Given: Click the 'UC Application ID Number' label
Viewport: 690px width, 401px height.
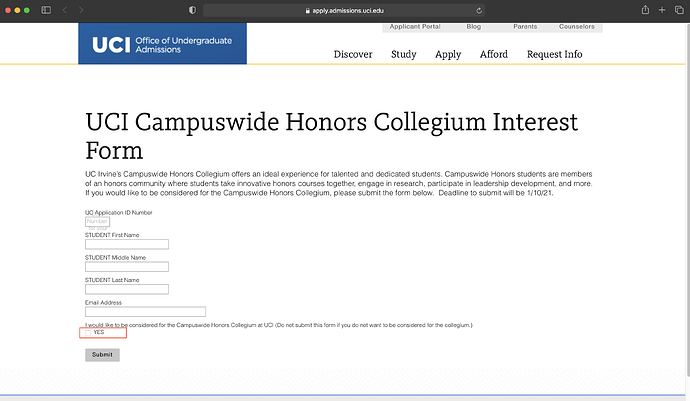Looking at the screenshot, I should tap(119, 213).
